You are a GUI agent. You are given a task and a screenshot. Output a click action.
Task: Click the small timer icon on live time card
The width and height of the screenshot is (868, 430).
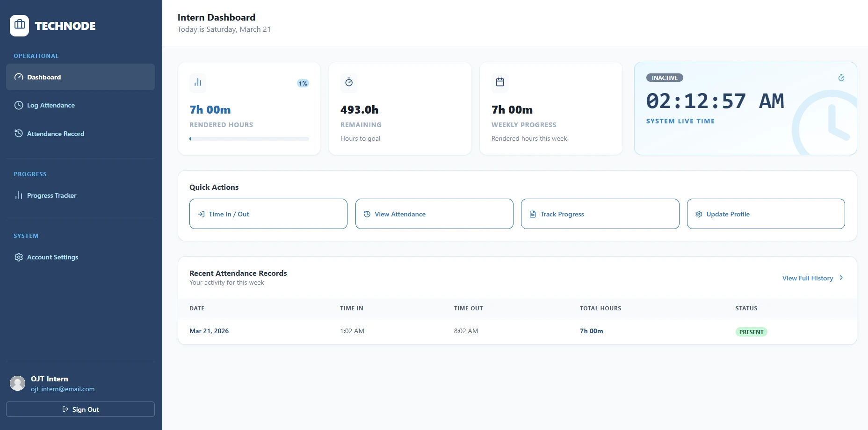point(841,78)
